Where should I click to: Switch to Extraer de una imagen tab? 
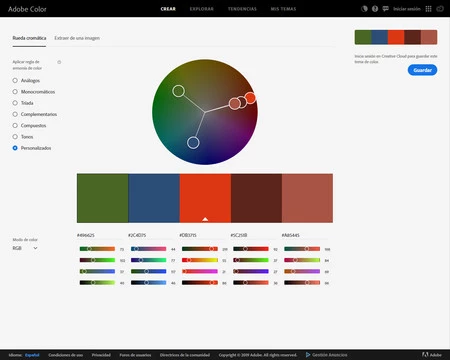pos(77,38)
